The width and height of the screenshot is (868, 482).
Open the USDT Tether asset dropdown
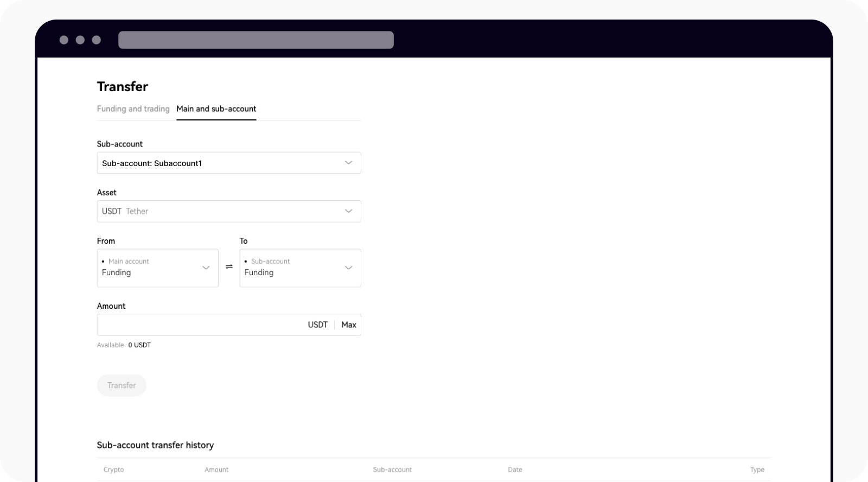click(229, 211)
